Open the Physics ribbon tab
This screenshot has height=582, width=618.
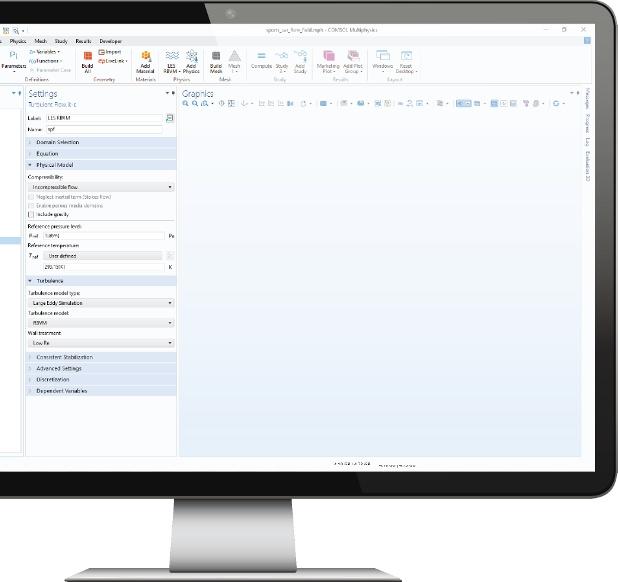pos(18,41)
